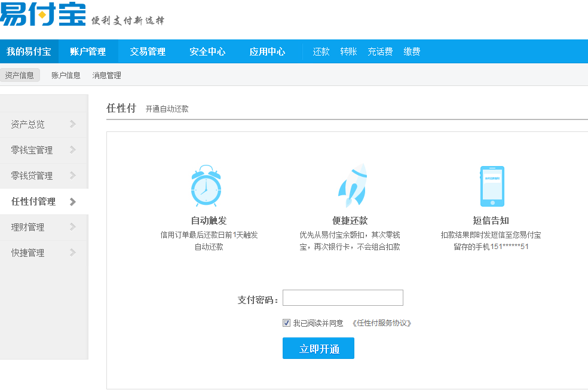Expand 零钱贷管理 sidebar arrow

click(73, 176)
